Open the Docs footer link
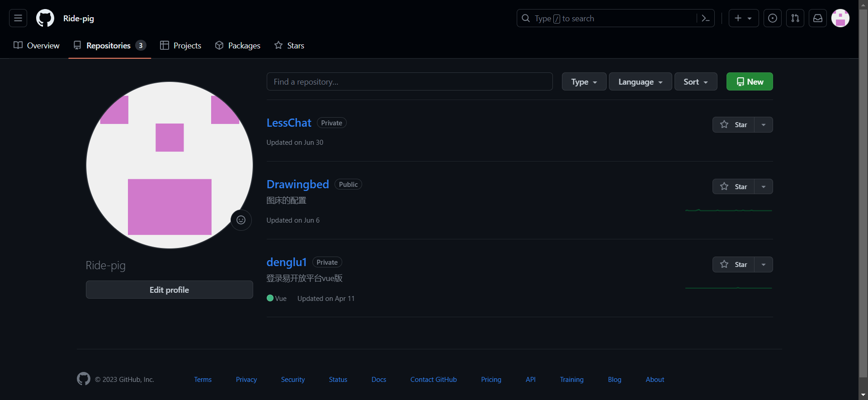The width and height of the screenshot is (868, 400). click(x=379, y=380)
